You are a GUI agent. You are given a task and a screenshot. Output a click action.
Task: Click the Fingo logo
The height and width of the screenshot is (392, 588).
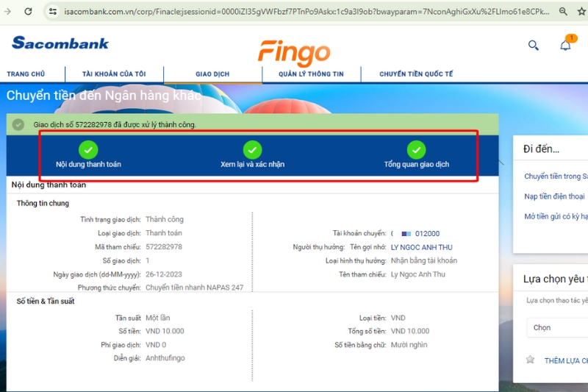[x=294, y=53]
